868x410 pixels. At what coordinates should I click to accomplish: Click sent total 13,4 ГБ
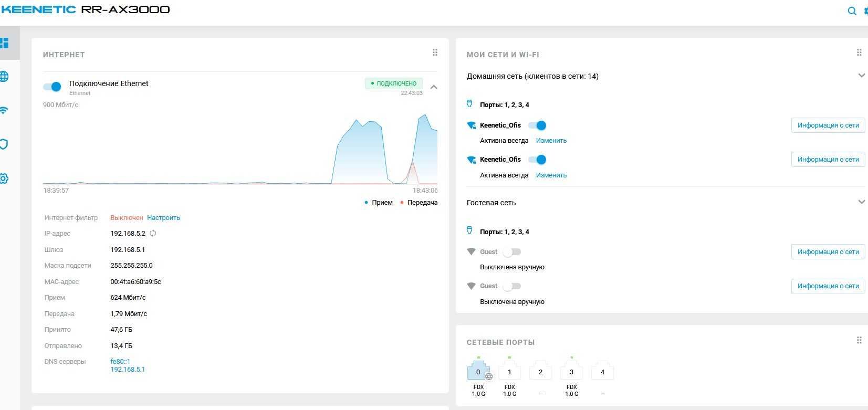pos(121,346)
